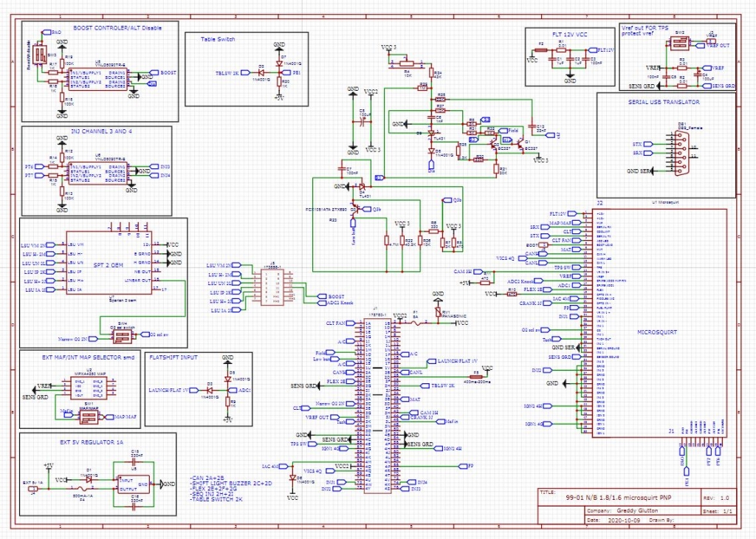Click the SERIAL USB TRANSLATOR heading

(x=664, y=102)
